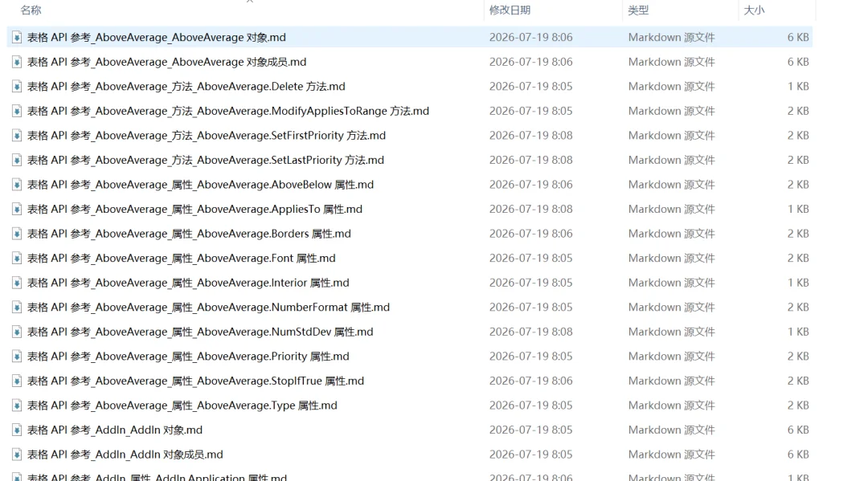Select file name AboveAverage.StopIfTrue 属性.md
Image resolution: width=868 pixels, height=481 pixels.
tap(196, 381)
